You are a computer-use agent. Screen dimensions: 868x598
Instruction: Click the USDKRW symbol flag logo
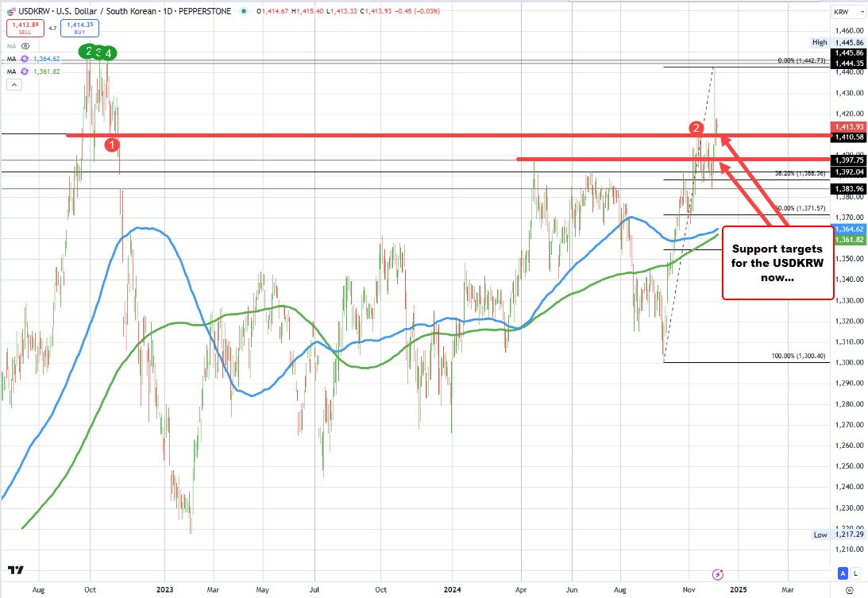tap(10, 11)
